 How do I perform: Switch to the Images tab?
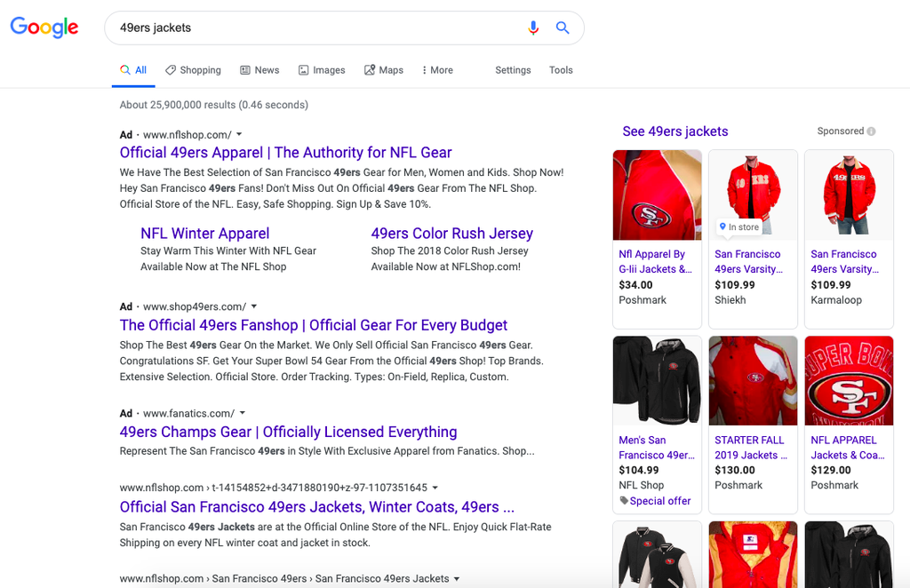pyautogui.click(x=322, y=70)
